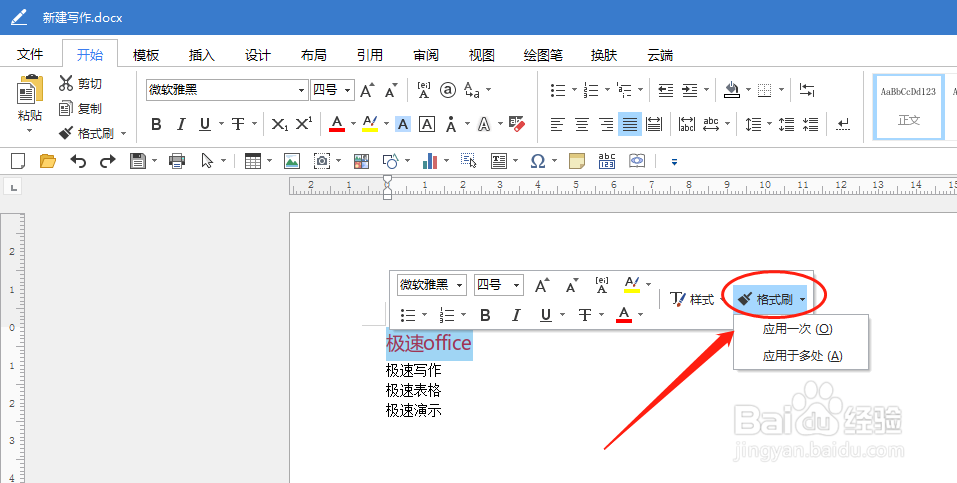Click the word count abc123 icon
The width and height of the screenshot is (957, 483).
point(607,161)
